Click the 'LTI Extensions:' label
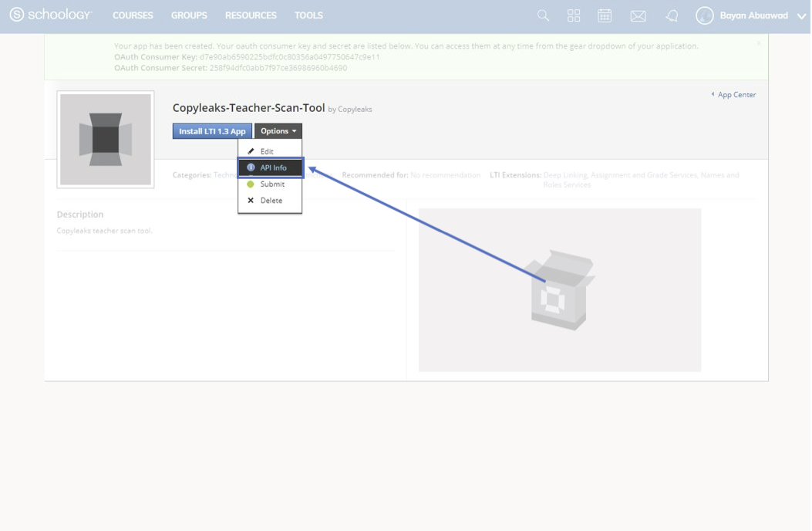The width and height of the screenshot is (812, 531). coord(515,175)
